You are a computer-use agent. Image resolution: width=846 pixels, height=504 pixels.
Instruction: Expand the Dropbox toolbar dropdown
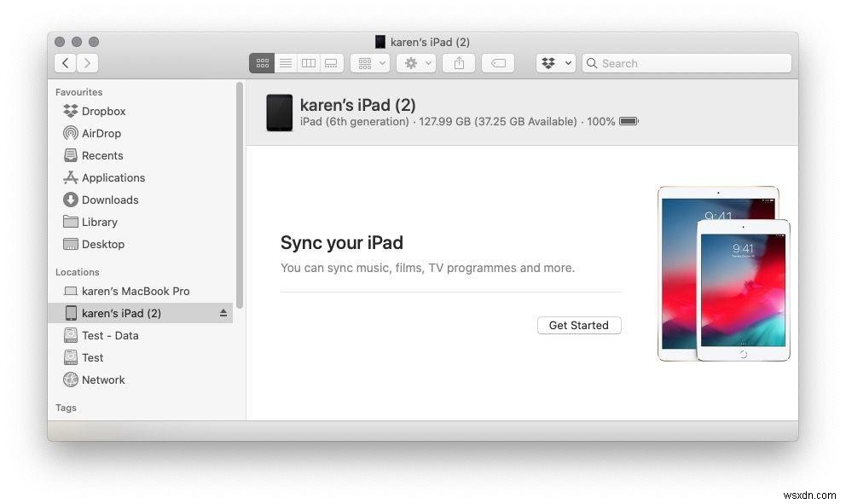point(567,62)
